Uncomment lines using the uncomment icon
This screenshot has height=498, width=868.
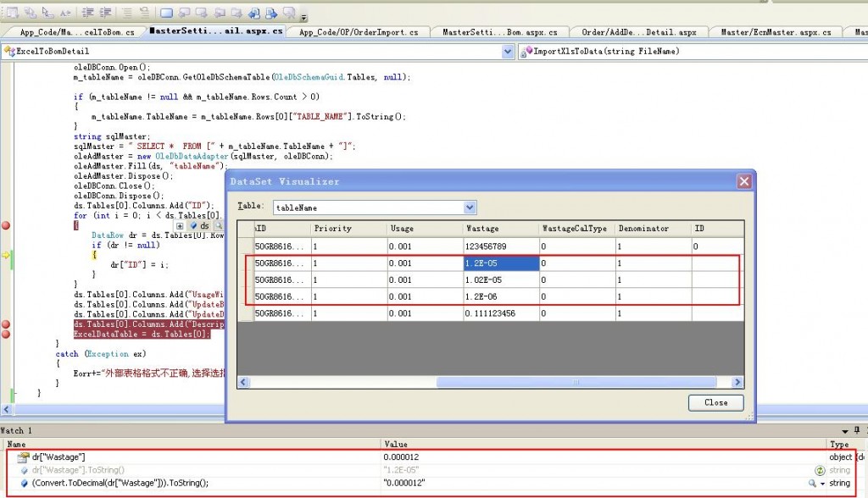(x=144, y=11)
